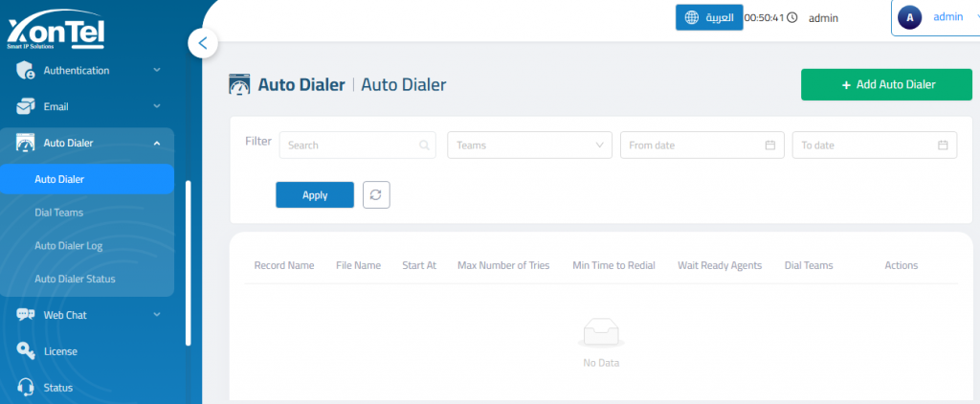980x404 pixels.
Task: Click the Actions column header
Action: point(901,265)
